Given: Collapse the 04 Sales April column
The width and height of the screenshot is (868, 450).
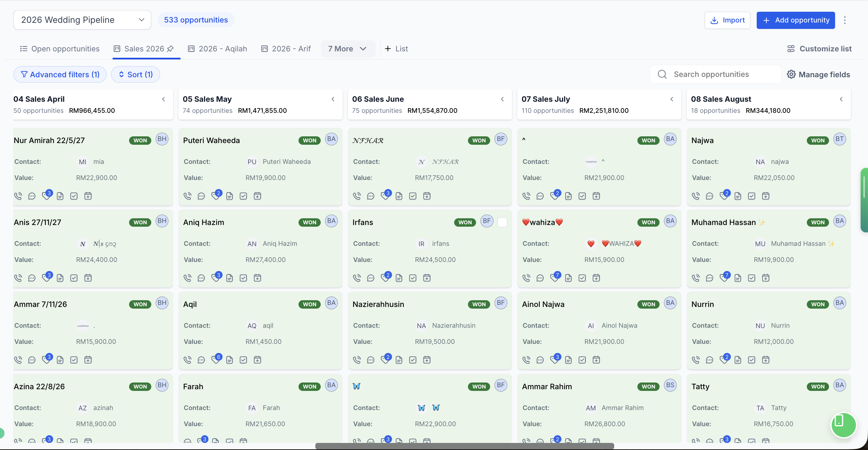Looking at the screenshot, I should point(164,99).
